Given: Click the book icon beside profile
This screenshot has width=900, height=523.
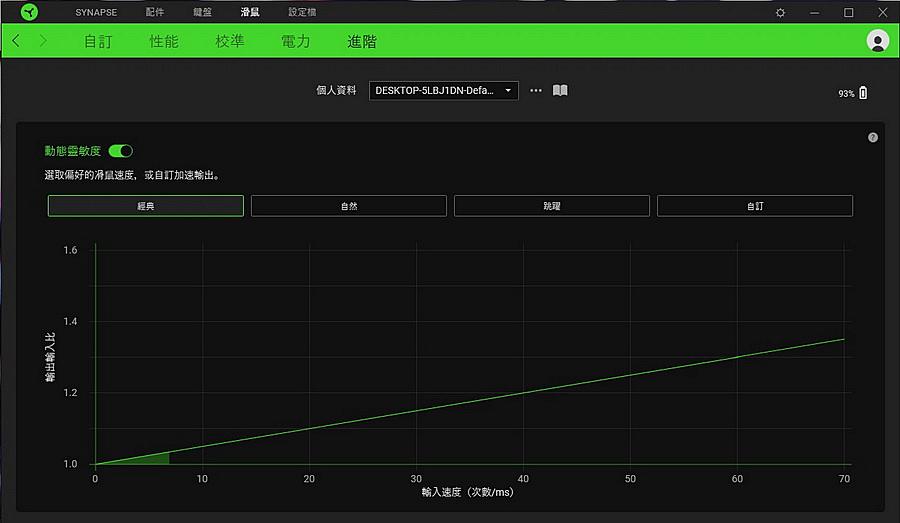Looking at the screenshot, I should (x=560, y=90).
